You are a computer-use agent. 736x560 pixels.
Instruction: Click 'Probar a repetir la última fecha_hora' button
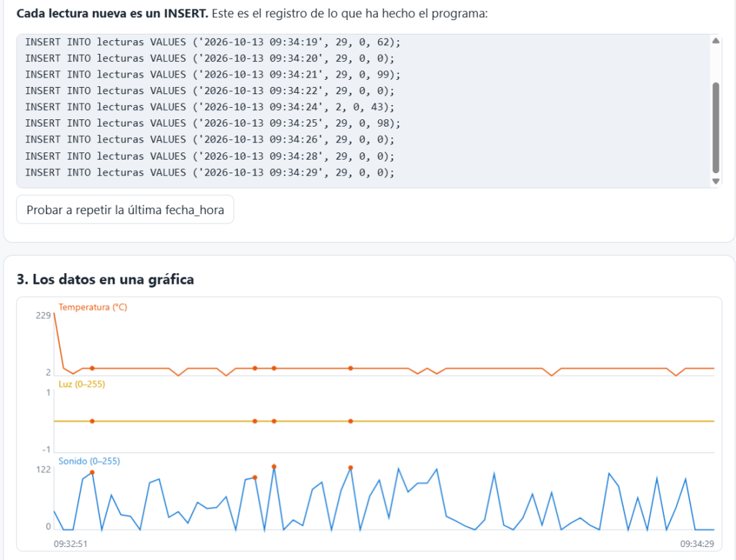click(x=125, y=210)
